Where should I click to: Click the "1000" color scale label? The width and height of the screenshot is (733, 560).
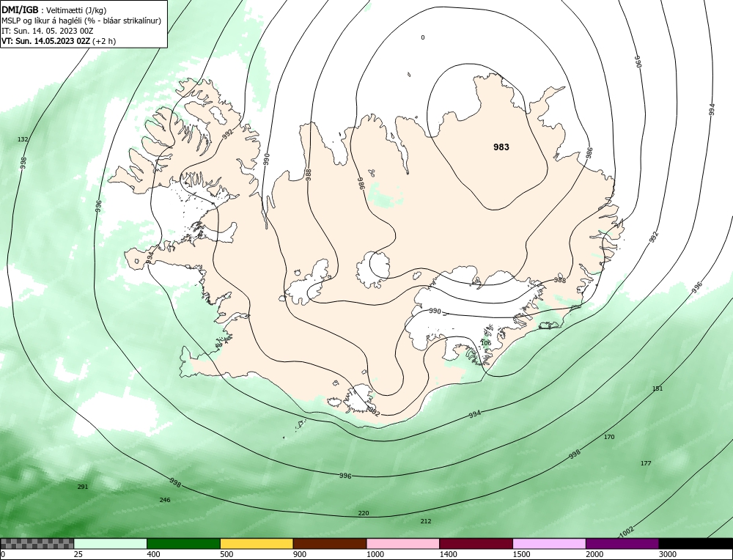[375, 554]
